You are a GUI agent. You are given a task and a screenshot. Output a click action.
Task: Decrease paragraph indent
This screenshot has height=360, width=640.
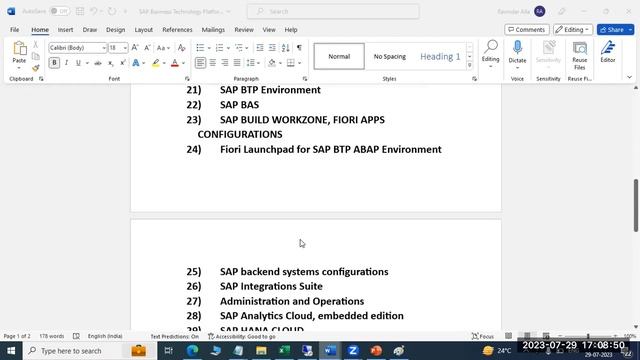[260, 48]
